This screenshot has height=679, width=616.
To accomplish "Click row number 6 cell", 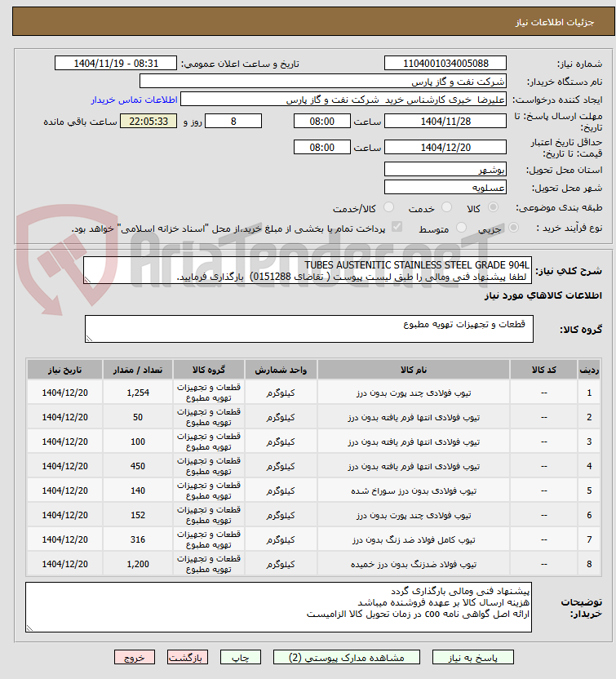I will (589, 515).
